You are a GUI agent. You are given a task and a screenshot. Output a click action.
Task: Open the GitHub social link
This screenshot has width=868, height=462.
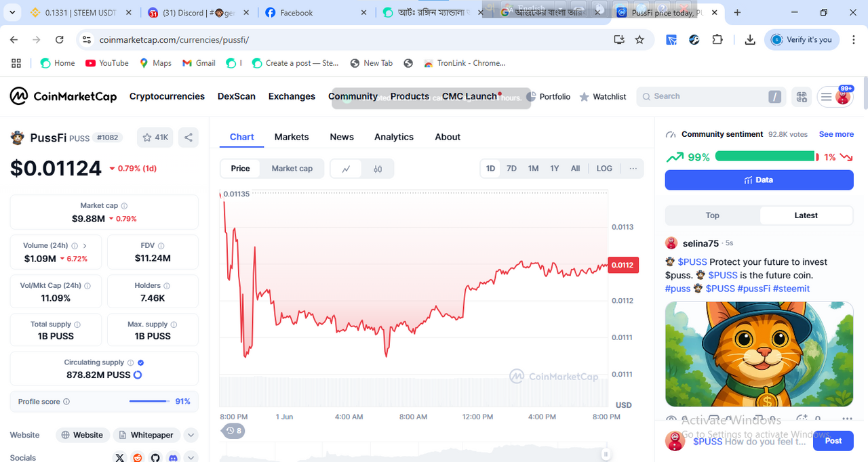[155, 458]
